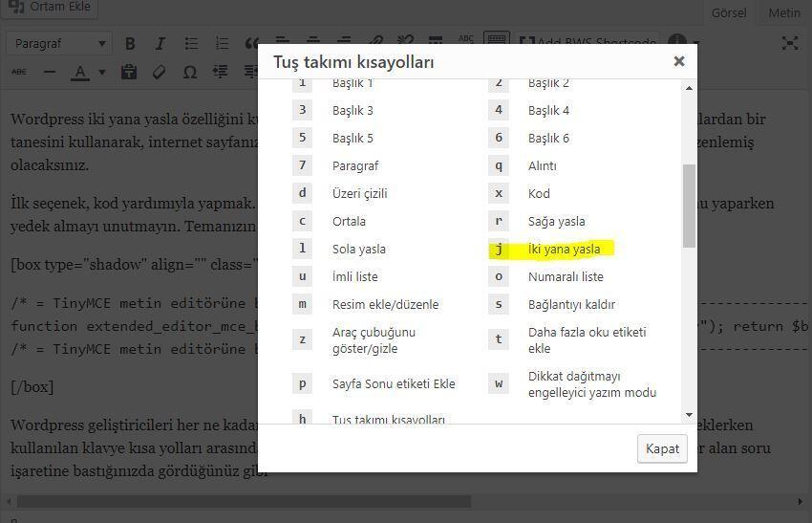The image size is (812, 523).
Task: Click the highlighted İki yana yasla entry
Action: pos(564,250)
